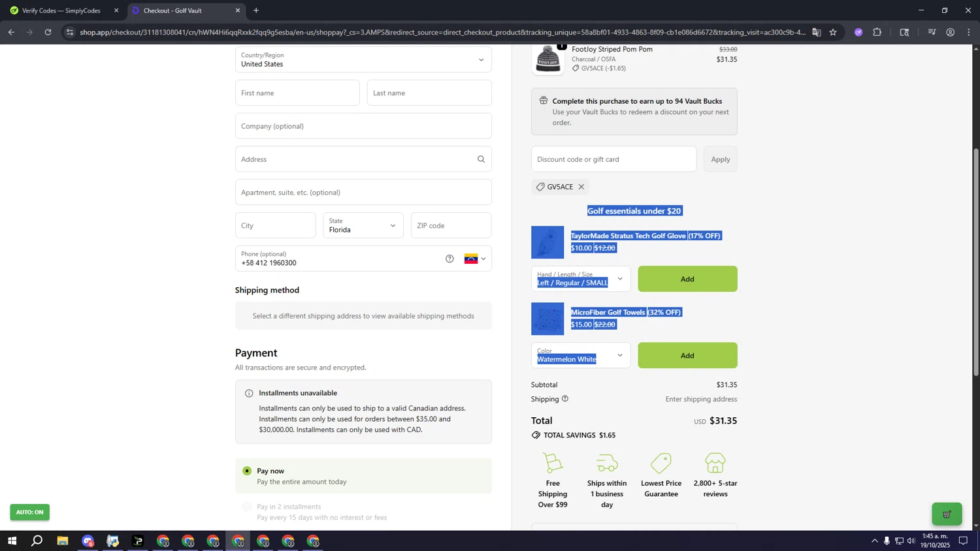Open the Color dropdown Watermelon White
The image size is (980, 551).
pos(581,355)
